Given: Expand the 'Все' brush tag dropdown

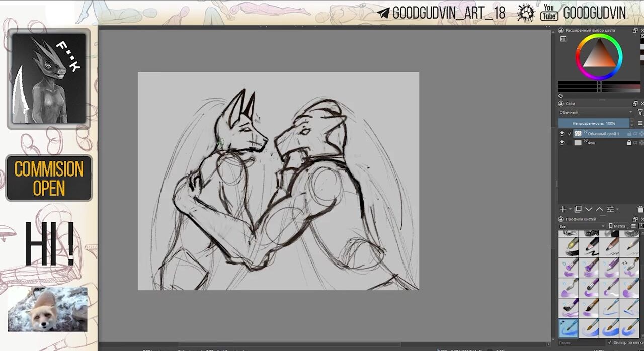Looking at the screenshot, I should coord(581,226).
